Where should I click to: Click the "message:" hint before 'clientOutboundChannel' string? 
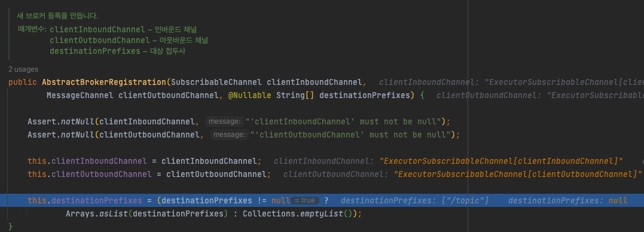pyautogui.click(x=230, y=135)
